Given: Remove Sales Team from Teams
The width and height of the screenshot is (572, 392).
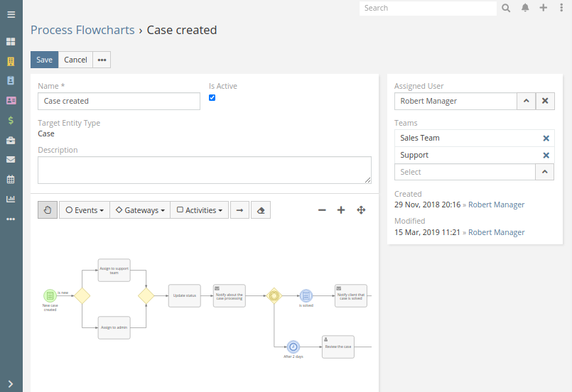Looking at the screenshot, I should 546,138.
